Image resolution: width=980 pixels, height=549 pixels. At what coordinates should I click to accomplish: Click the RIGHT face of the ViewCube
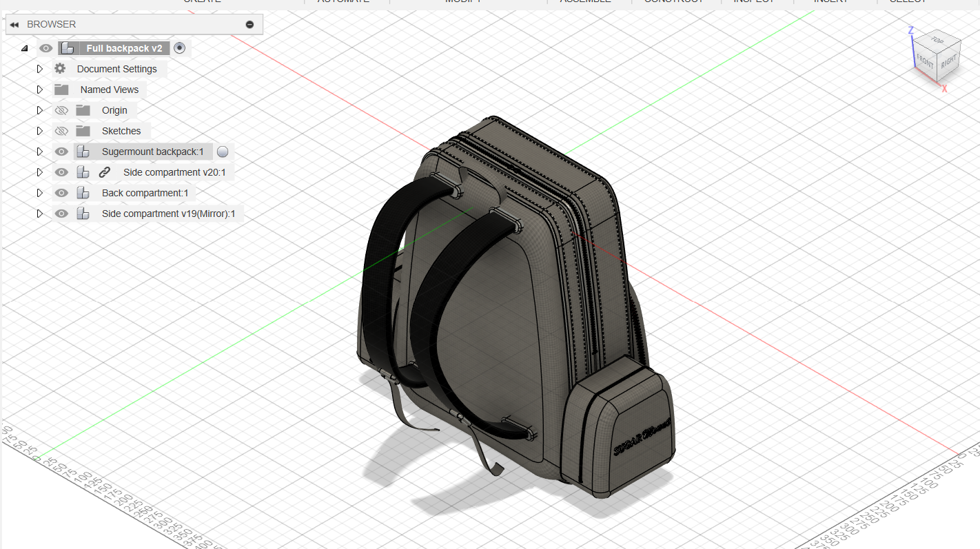(948, 62)
